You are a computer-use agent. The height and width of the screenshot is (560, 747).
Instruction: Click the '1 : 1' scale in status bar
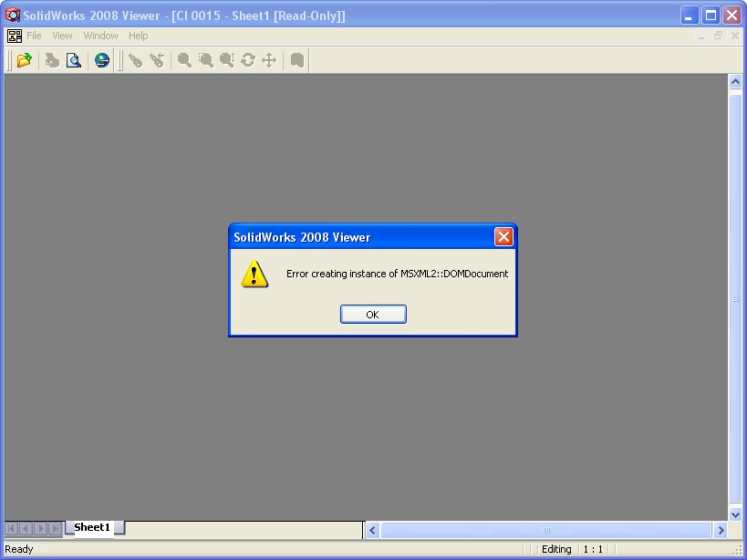(x=593, y=549)
